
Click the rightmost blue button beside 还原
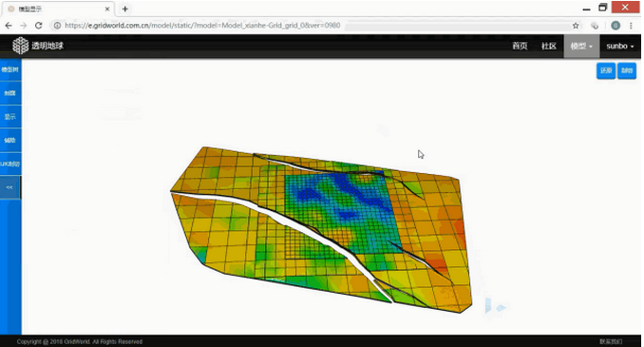click(x=627, y=70)
